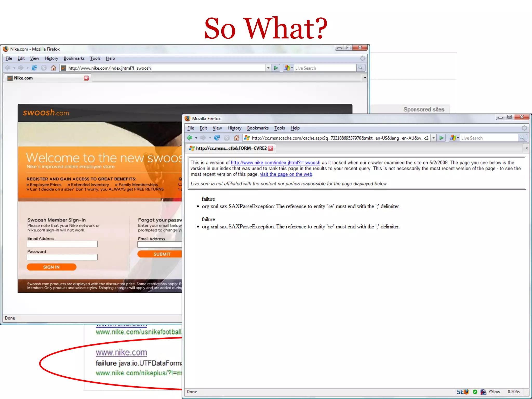
Task: Follow 'visit the page on the web' link
Action: [286, 174]
